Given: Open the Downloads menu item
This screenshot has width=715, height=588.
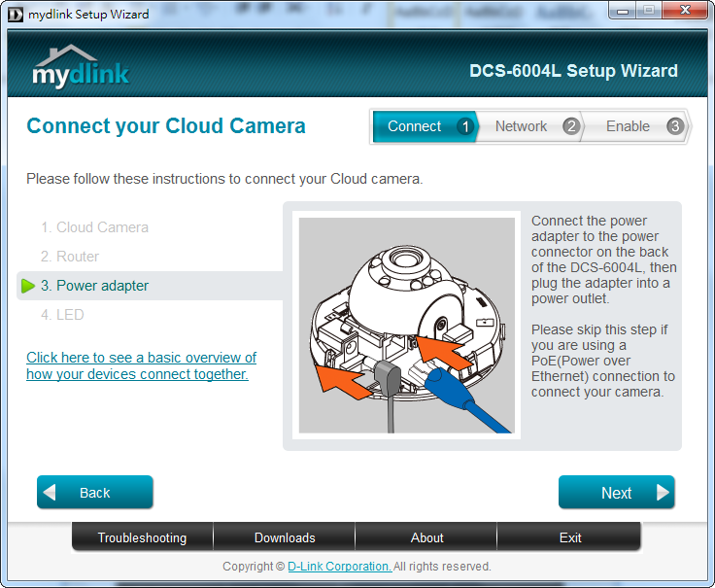Looking at the screenshot, I should point(285,537).
